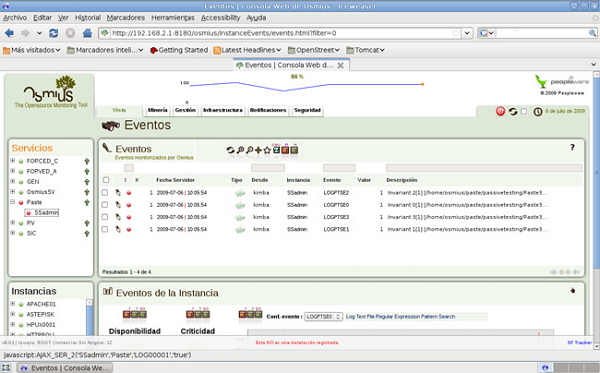Expand the RV service node
This screenshot has width=600, height=373.
pyautogui.click(x=13, y=223)
